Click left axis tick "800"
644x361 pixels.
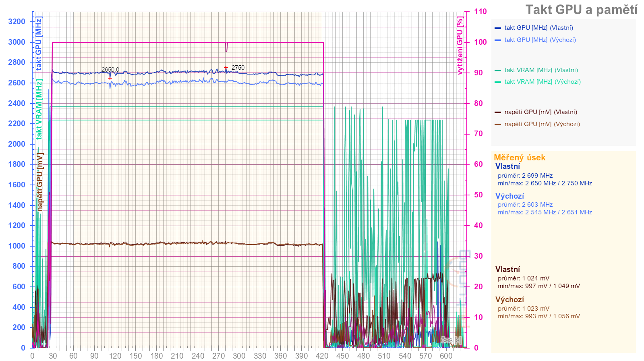19,266
